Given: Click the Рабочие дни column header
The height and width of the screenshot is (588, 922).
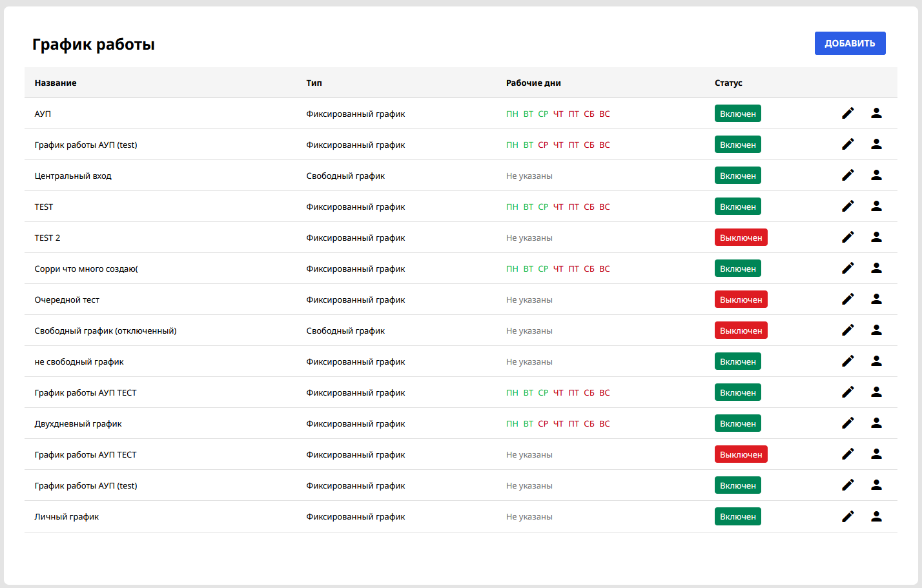Looking at the screenshot, I should click(x=533, y=83).
